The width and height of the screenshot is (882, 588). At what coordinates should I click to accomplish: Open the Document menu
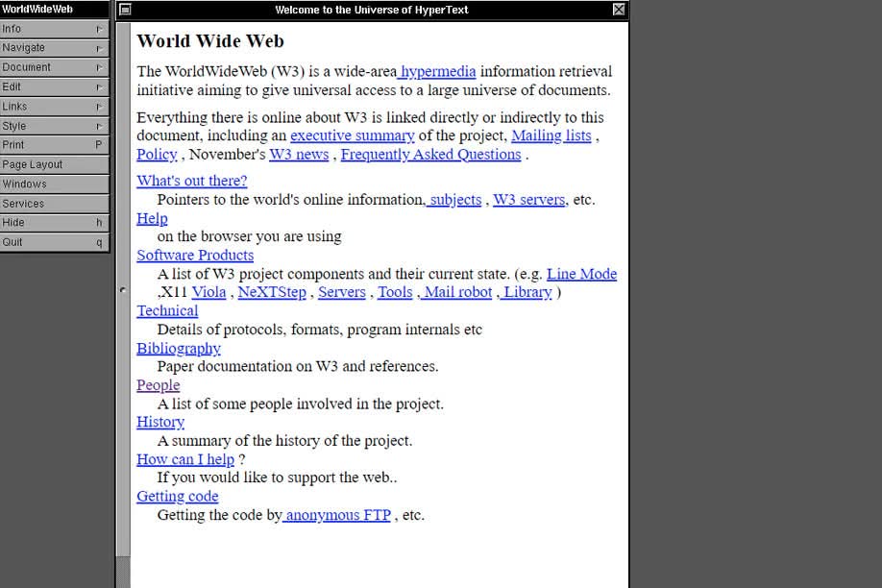click(54, 67)
